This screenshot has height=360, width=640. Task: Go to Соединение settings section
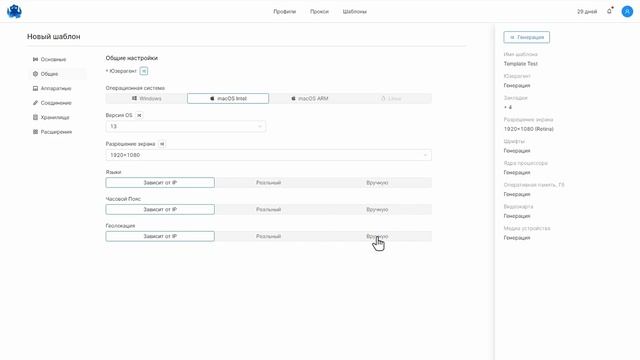pos(56,103)
